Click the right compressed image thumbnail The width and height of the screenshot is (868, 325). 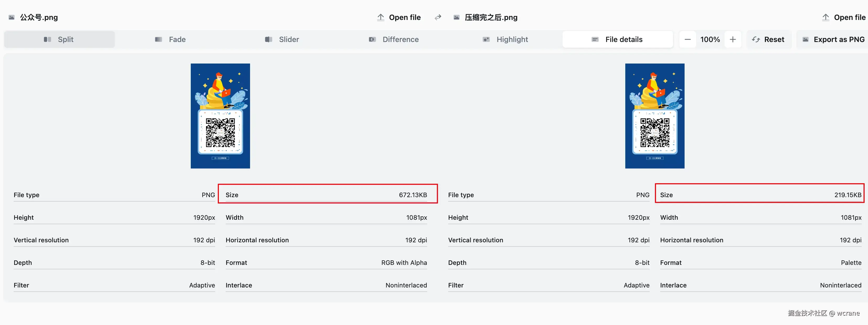pos(654,116)
